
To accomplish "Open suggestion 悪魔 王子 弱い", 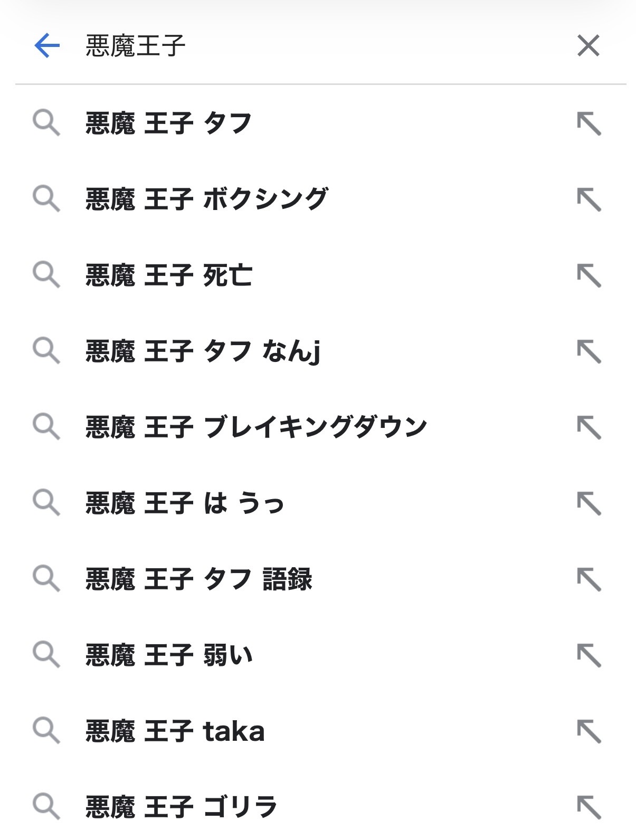I will point(169,655).
